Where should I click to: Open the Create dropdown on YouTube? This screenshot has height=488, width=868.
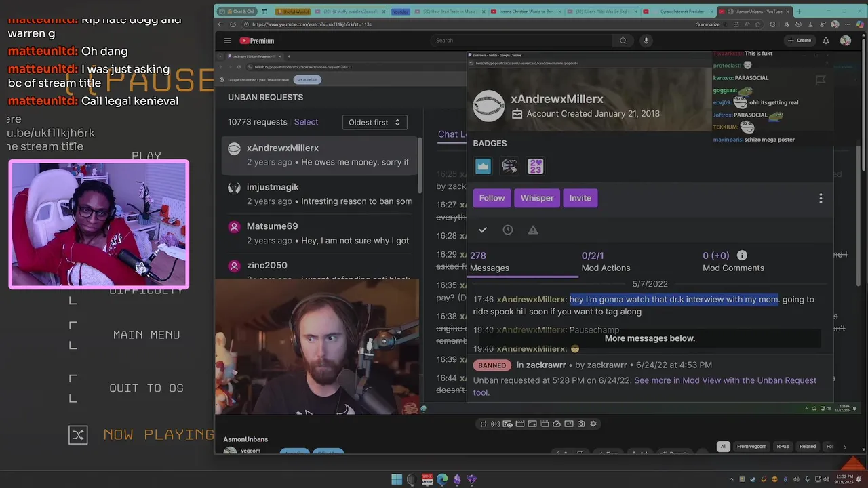pyautogui.click(x=800, y=41)
